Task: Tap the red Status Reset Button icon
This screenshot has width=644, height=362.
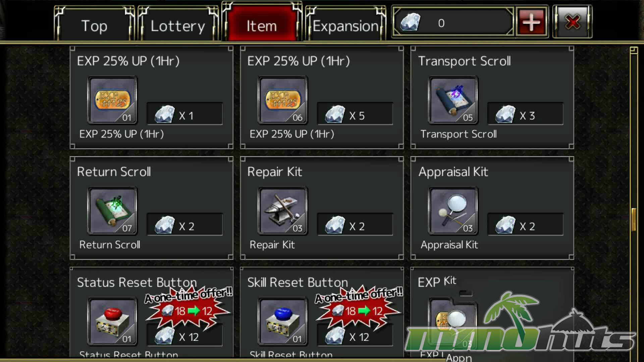Action: coord(112,321)
